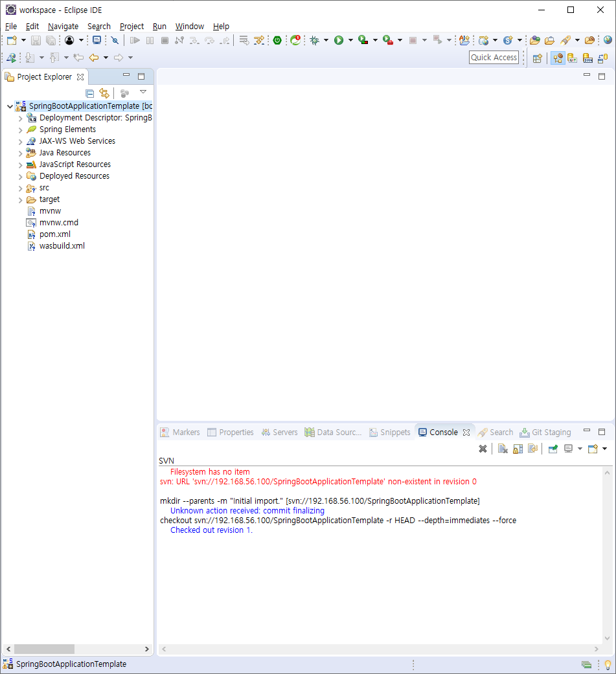
Task: Expand the src folder
Action: 20,188
